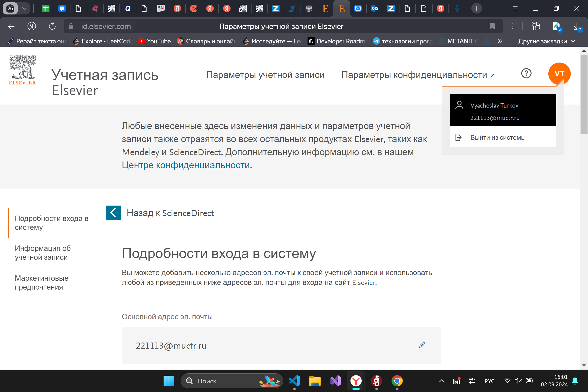Click the tab counter showing 26

[x=10, y=8]
